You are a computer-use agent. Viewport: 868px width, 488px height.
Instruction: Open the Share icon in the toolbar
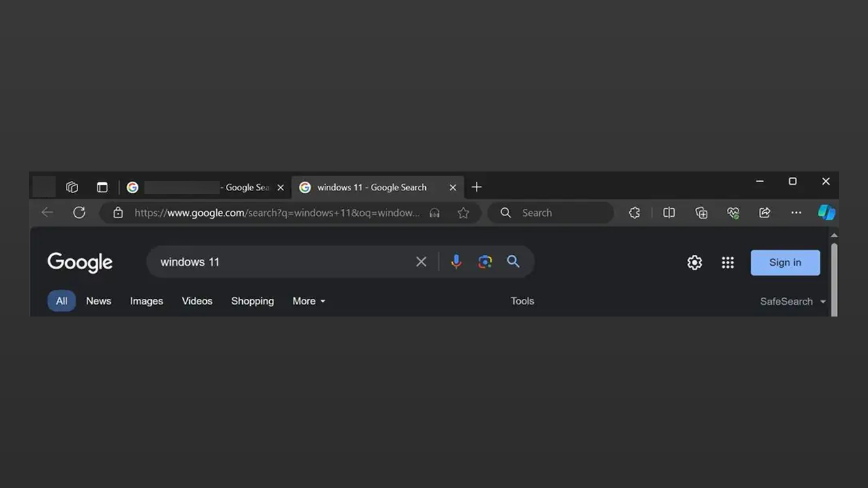coord(764,212)
